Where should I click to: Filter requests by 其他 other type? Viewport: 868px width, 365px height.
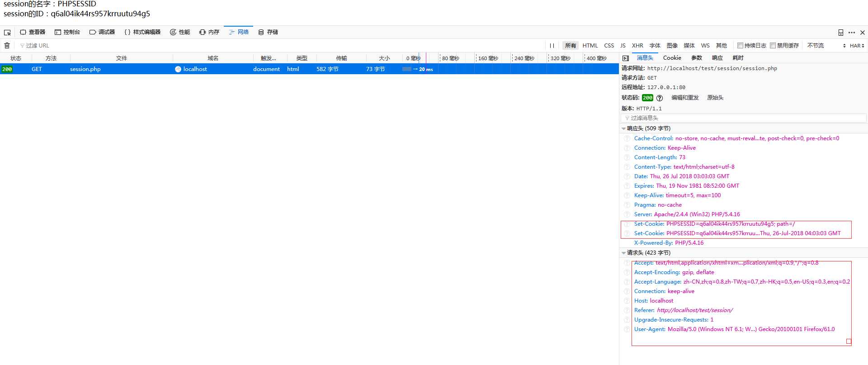click(x=722, y=46)
